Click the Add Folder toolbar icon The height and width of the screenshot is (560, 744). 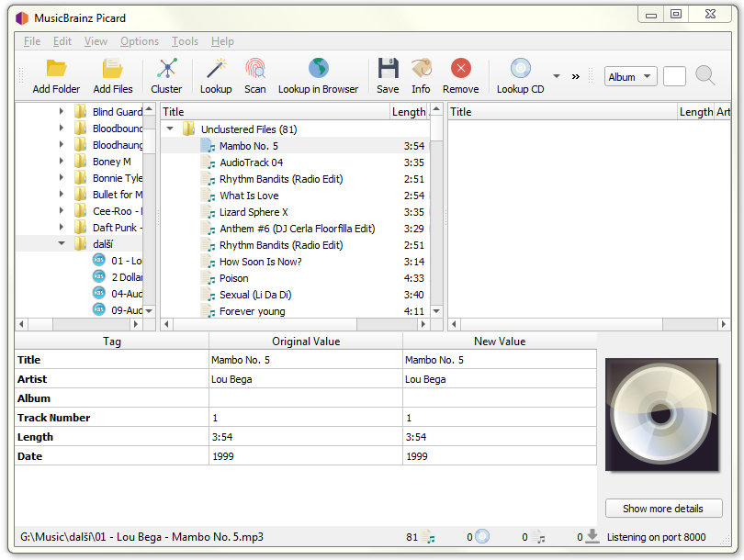[56, 69]
